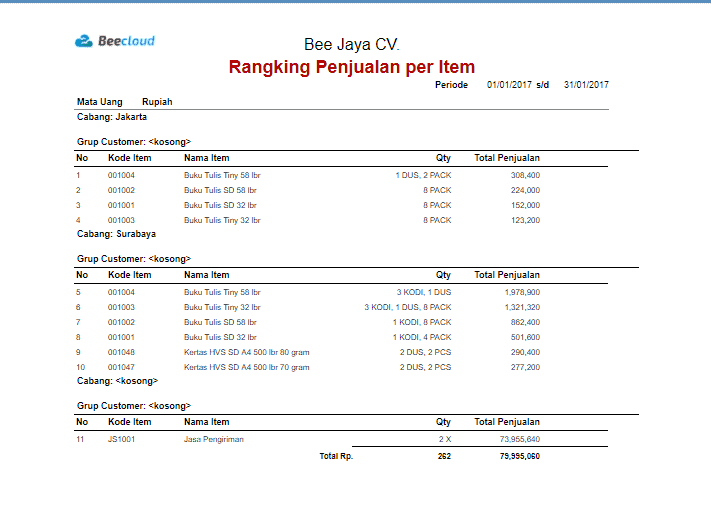Click the Total Rp. label

tap(336, 456)
